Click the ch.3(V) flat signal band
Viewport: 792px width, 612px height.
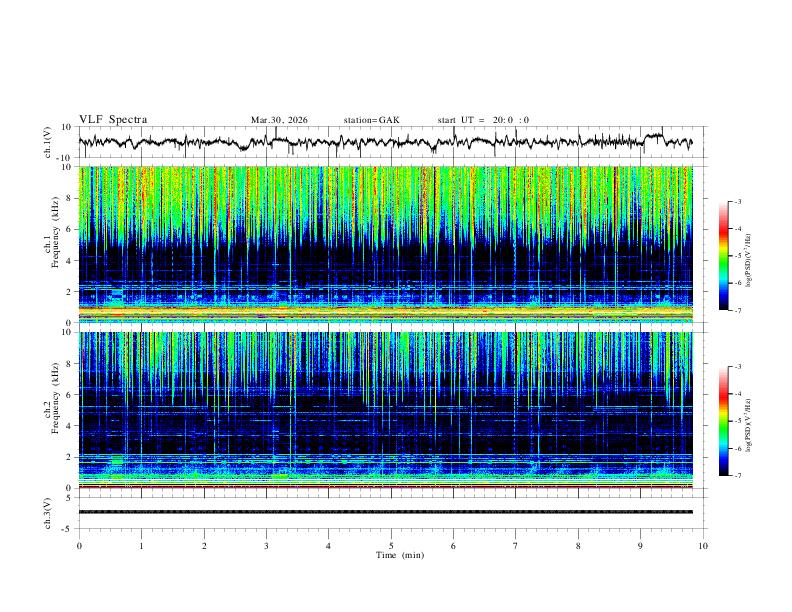pos(386,512)
